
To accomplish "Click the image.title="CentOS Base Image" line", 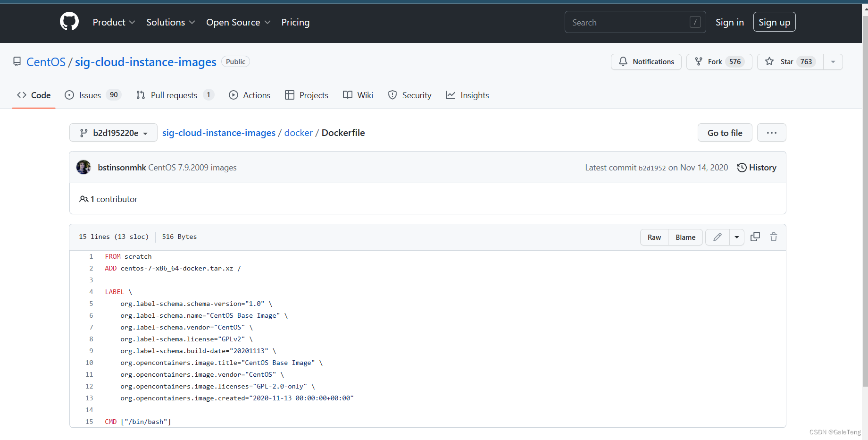I will [x=222, y=363].
